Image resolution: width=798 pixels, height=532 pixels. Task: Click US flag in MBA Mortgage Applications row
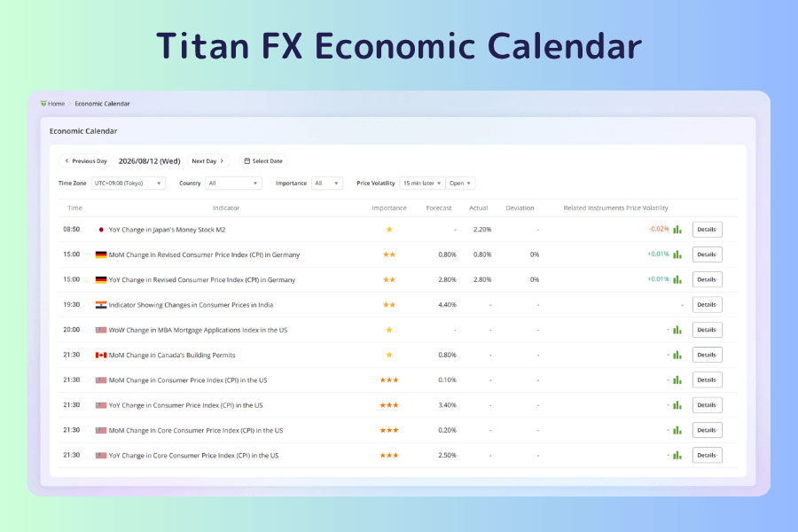click(x=101, y=330)
